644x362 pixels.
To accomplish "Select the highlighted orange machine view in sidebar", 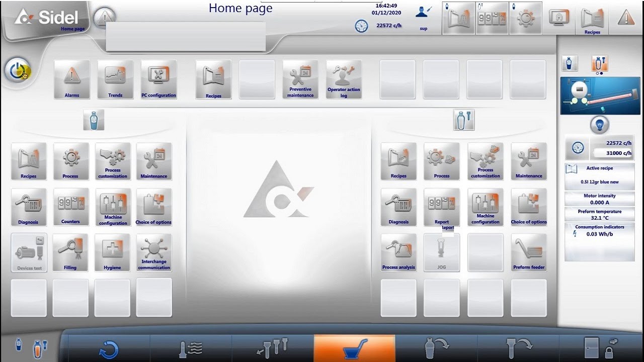I will click(x=599, y=63).
